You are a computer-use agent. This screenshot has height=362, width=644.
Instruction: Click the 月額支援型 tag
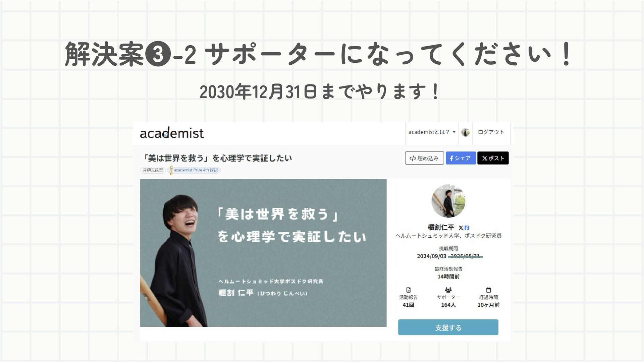[153, 170]
